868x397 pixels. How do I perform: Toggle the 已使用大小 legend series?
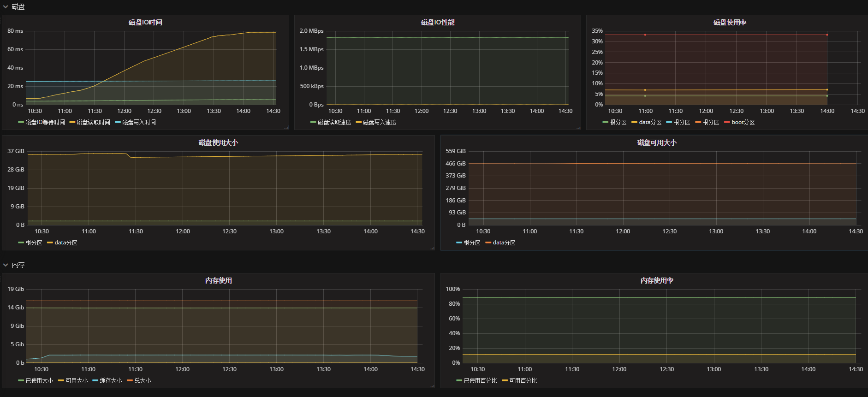[39, 380]
